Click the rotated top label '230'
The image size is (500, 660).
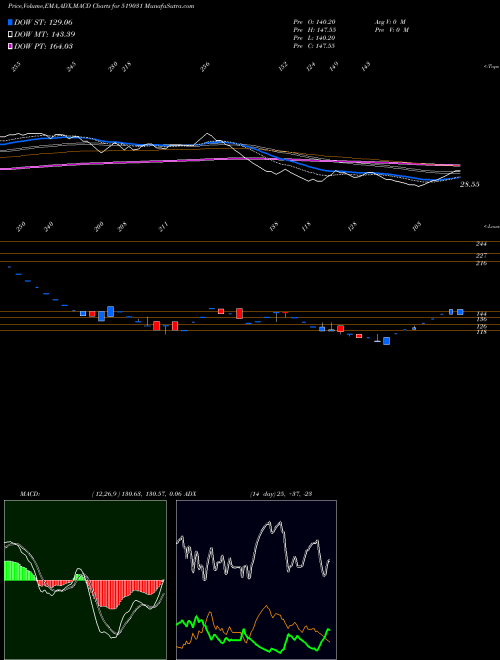click(112, 67)
